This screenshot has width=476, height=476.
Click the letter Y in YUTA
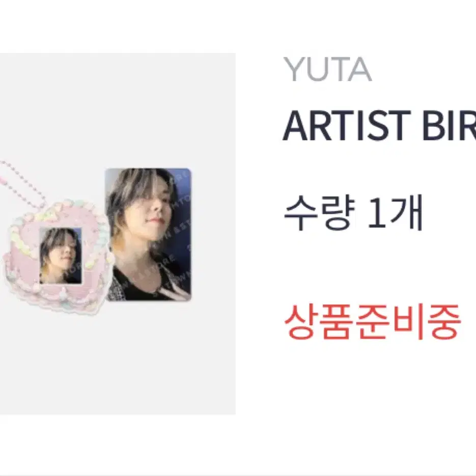click(293, 70)
